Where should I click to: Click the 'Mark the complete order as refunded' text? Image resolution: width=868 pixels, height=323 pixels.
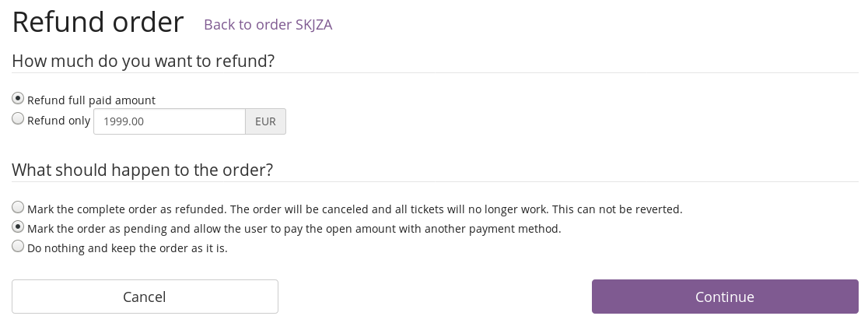pyautogui.click(x=126, y=209)
